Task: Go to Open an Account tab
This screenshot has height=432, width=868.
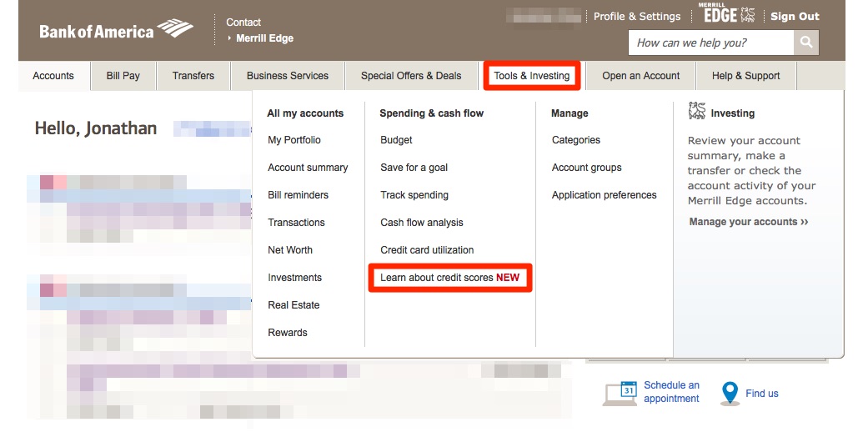Action: click(641, 76)
